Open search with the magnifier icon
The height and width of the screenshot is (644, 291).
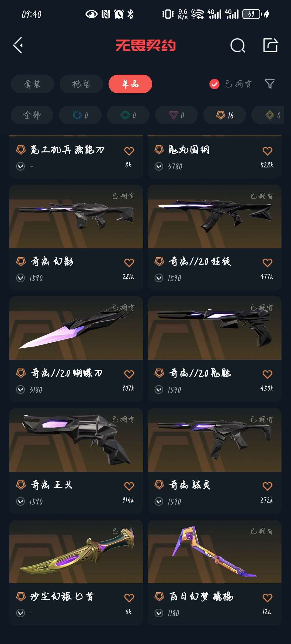coord(238,45)
